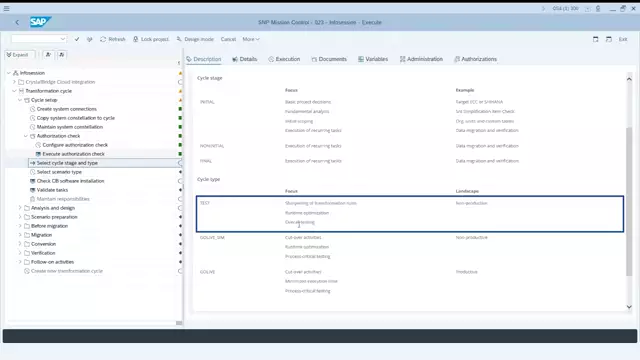Click the Infosession root icon
Image resolution: width=640 pixels, height=360 pixels.
pyautogui.click(x=16, y=73)
